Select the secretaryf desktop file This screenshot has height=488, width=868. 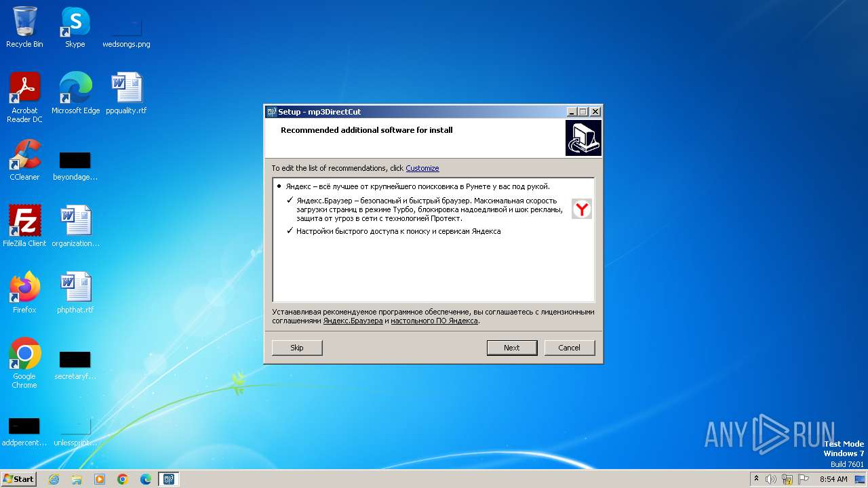75,365
